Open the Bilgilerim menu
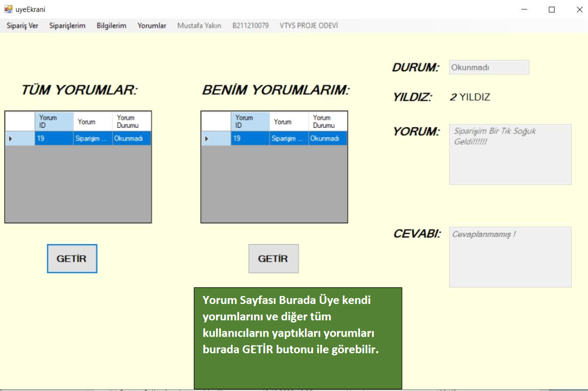The height and width of the screenshot is (391, 588). tap(111, 26)
